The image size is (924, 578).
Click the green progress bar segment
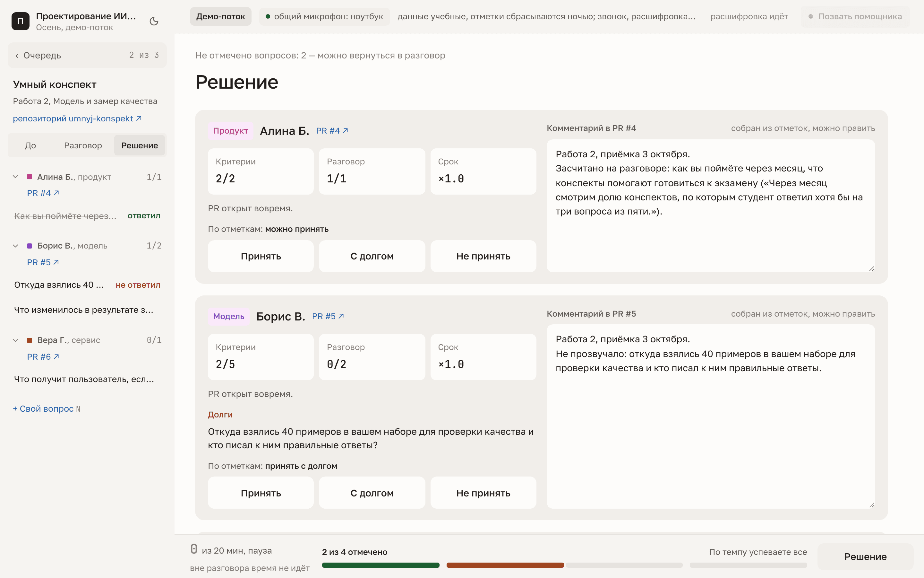tap(381, 565)
